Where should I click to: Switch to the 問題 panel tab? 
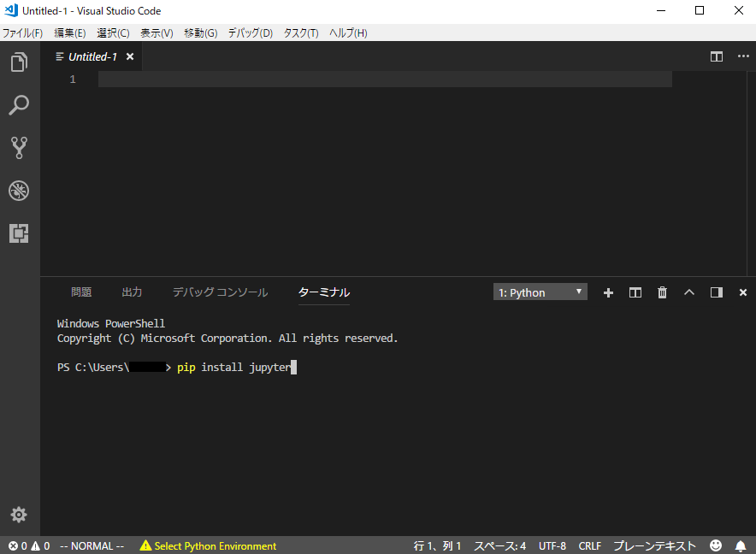pyautogui.click(x=81, y=292)
